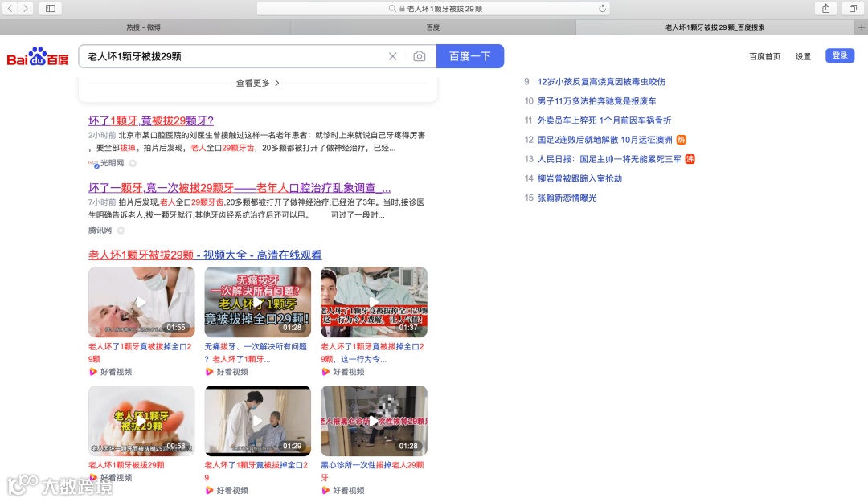Click the 百度一下 search button
868x502 pixels.
click(x=470, y=56)
